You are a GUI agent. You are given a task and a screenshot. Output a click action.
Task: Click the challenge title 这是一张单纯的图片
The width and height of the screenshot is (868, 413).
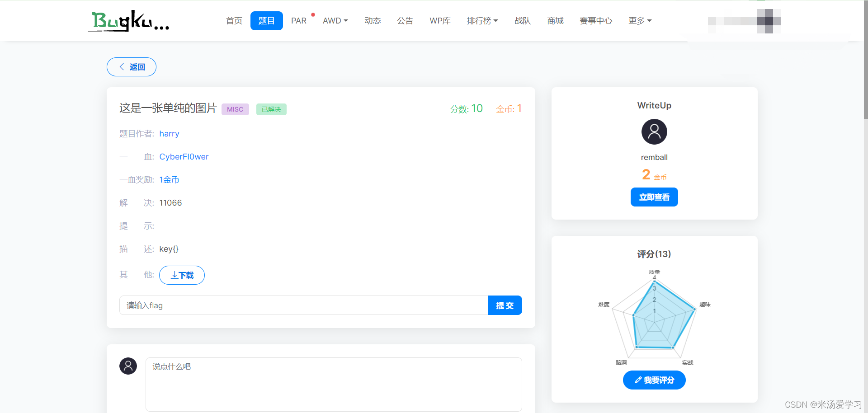[x=168, y=108]
